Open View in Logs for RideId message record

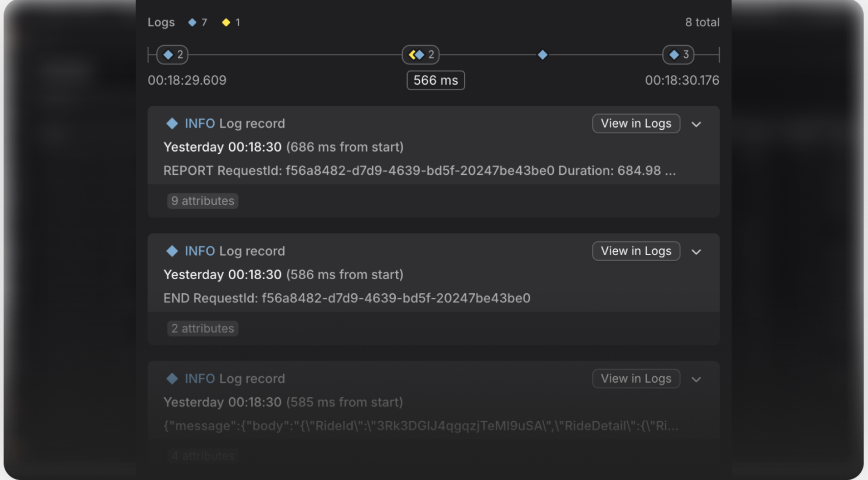pos(636,379)
